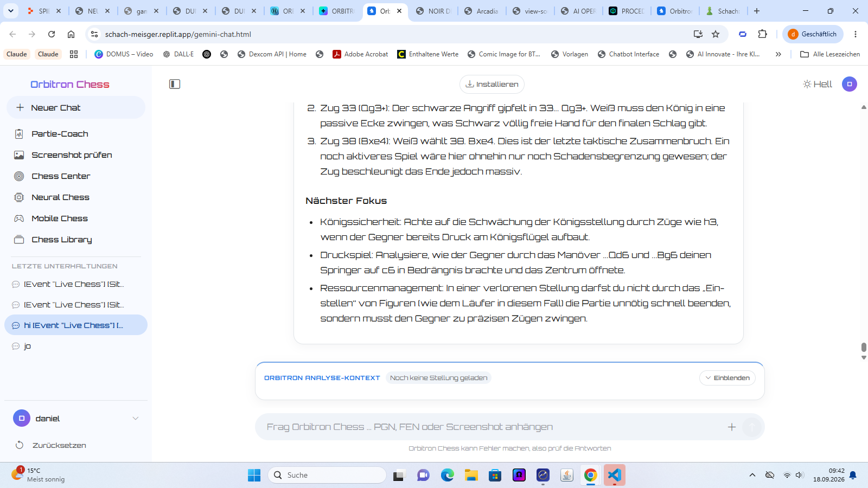This screenshot has height=488, width=868.
Task: Click the plus attach icon in input
Action: coord(732,427)
